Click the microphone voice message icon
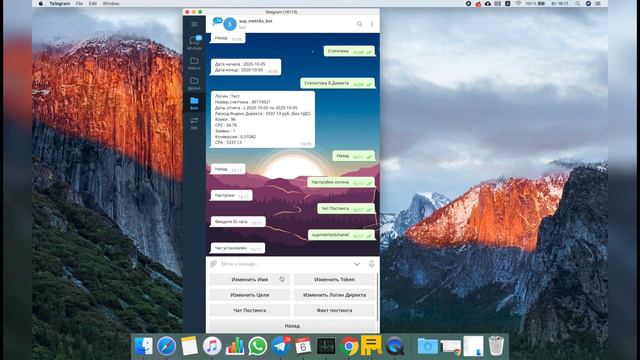This screenshot has height=360, width=640. coord(371,264)
